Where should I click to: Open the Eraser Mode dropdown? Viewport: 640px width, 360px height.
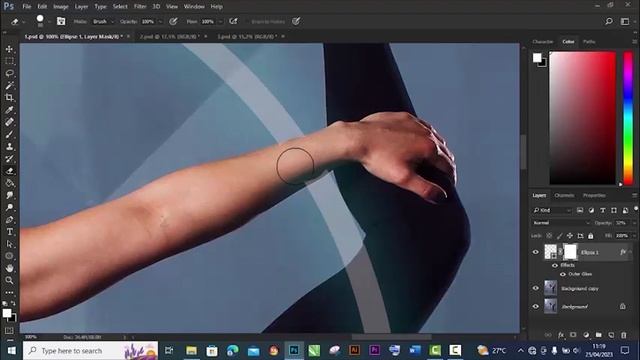point(102,22)
